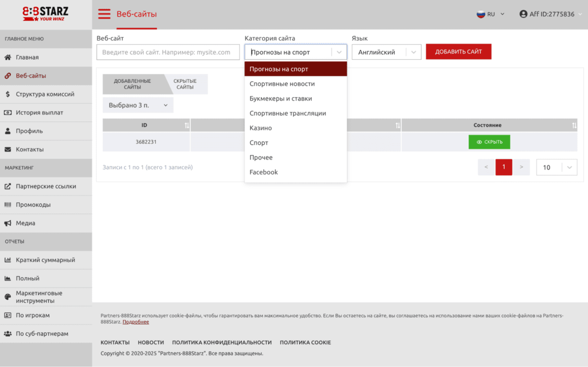Click the Промокоды barcode icon

tap(8, 205)
